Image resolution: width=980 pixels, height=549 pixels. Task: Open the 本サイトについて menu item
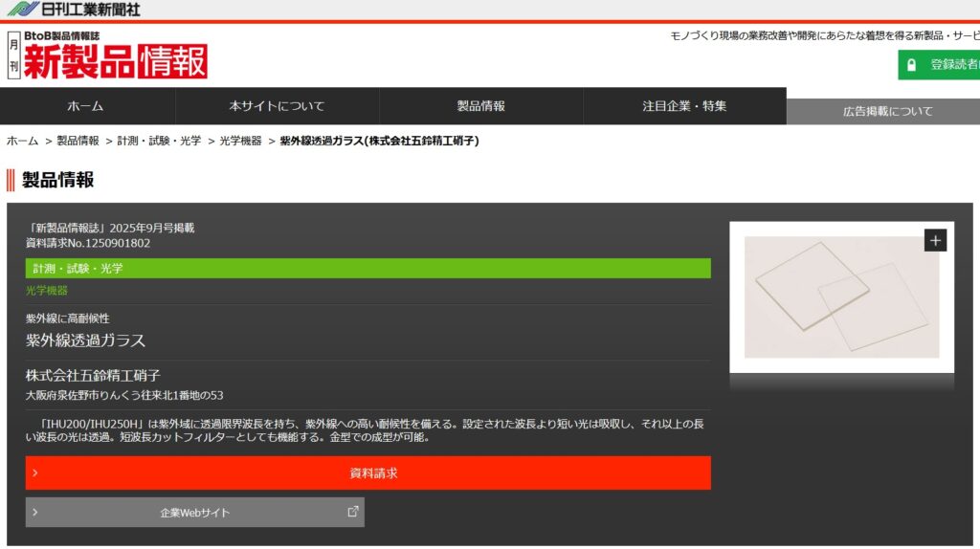point(277,106)
